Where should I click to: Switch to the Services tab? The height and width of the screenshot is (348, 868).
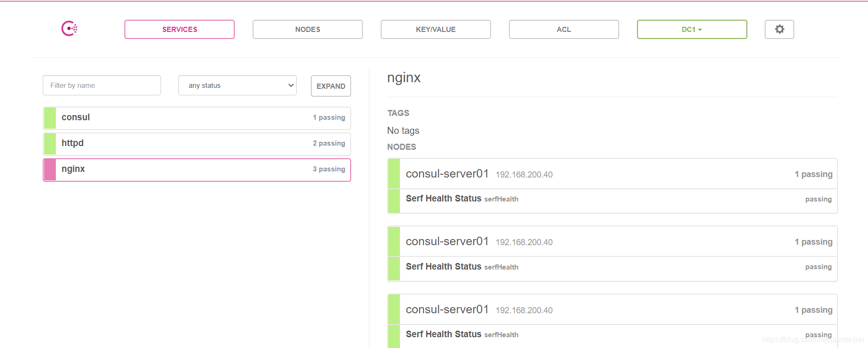pyautogui.click(x=179, y=29)
